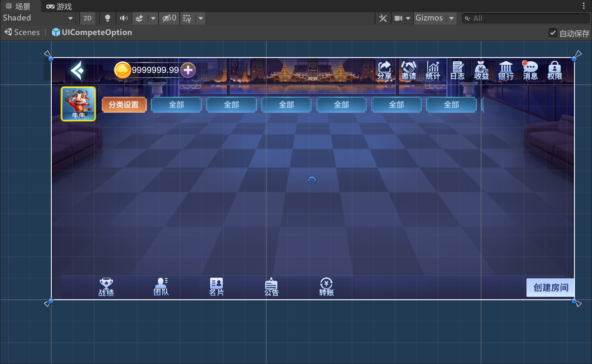
Task: Expand the Gizmos dropdown arrow
Action: click(x=451, y=18)
